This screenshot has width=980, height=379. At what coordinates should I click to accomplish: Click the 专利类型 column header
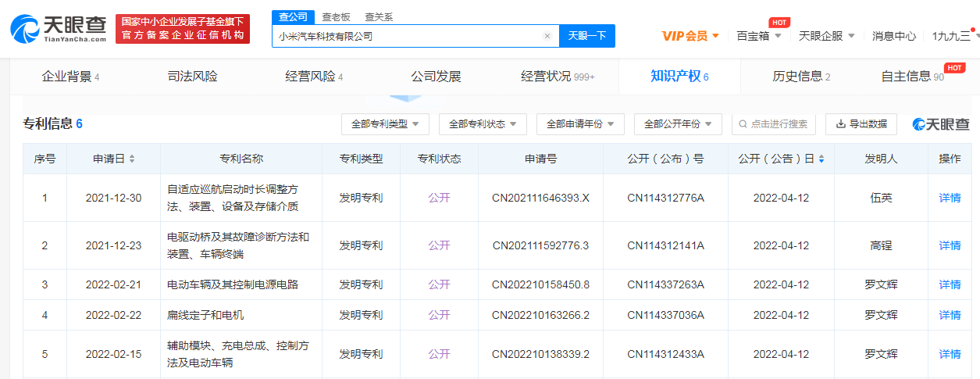point(361,159)
